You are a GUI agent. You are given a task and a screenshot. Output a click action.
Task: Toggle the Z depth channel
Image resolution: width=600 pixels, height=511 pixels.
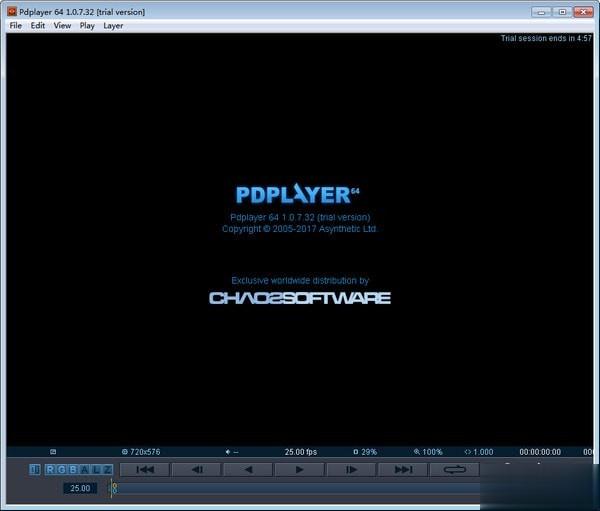(108, 469)
